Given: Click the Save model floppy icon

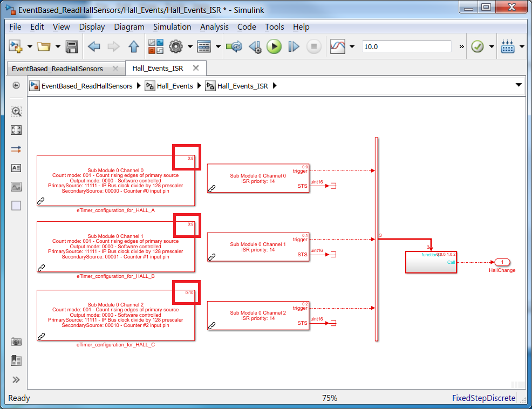Looking at the screenshot, I should pos(72,46).
